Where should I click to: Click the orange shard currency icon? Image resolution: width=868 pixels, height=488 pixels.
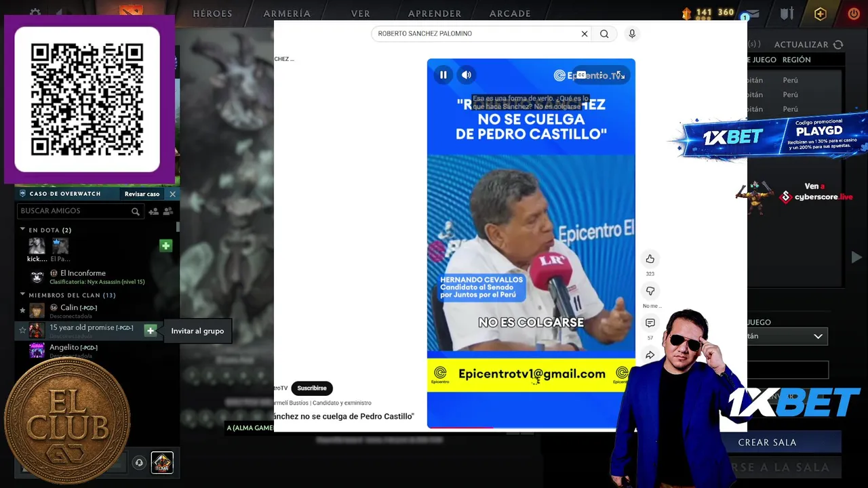(x=686, y=13)
